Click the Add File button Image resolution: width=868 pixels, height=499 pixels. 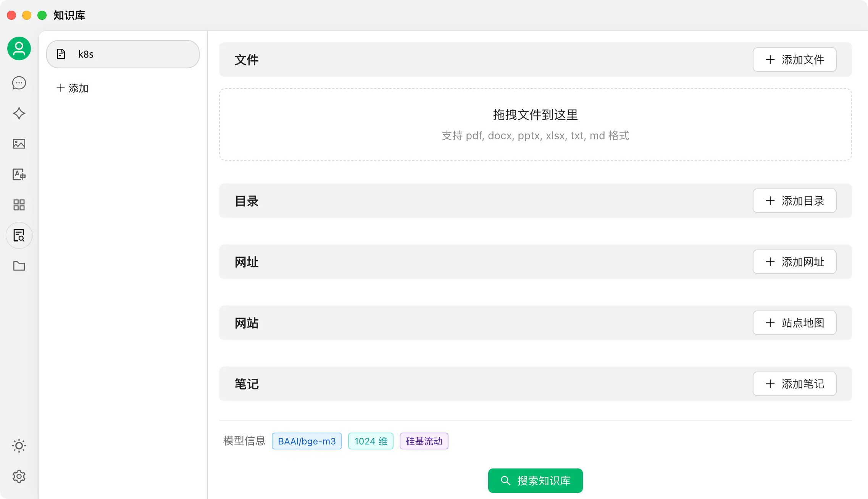(x=795, y=60)
